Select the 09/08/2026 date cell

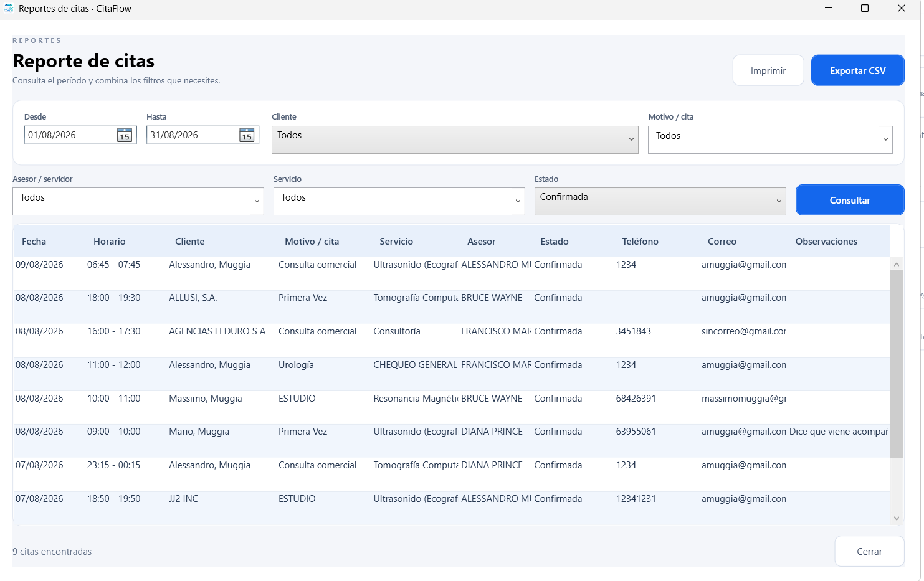[39, 265]
